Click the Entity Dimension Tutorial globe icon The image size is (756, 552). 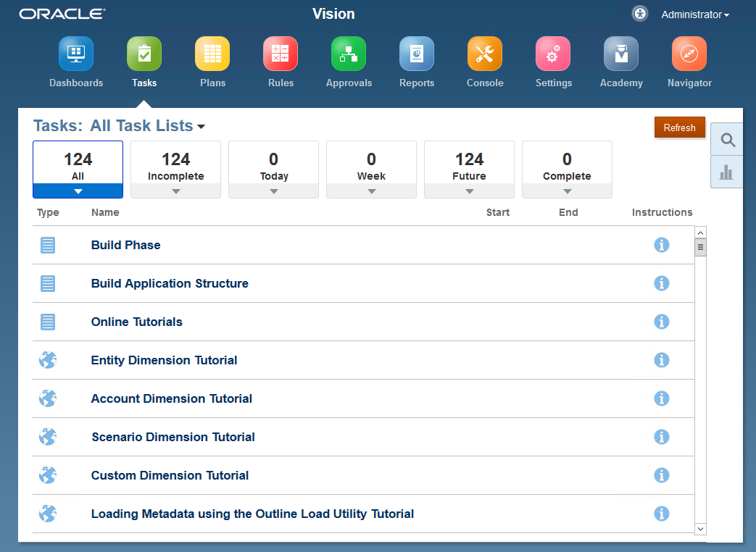48,360
